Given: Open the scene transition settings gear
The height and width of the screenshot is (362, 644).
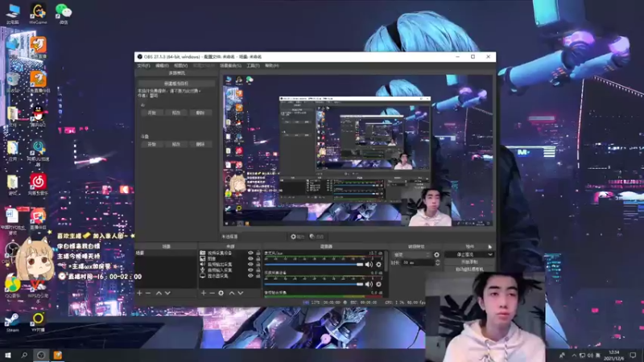Looking at the screenshot, I should coord(436,255).
